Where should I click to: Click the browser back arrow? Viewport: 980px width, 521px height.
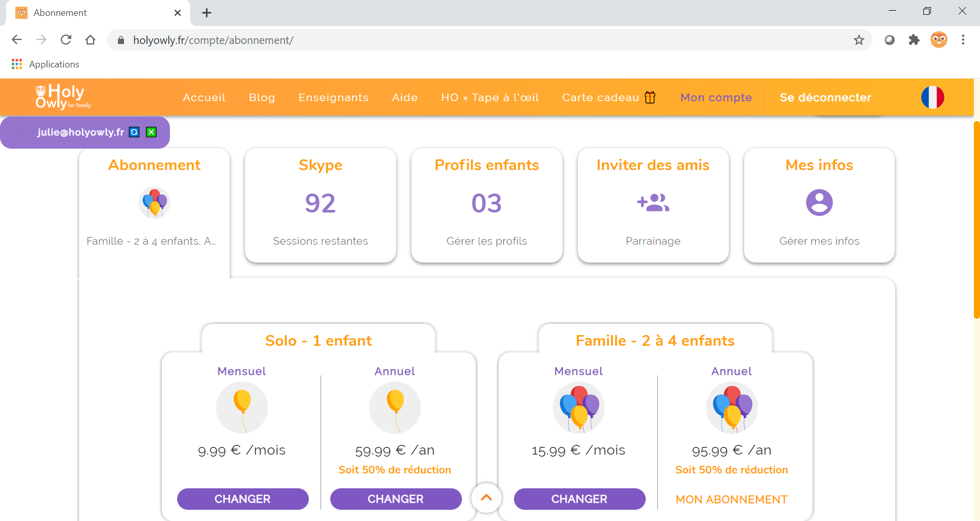coord(17,40)
